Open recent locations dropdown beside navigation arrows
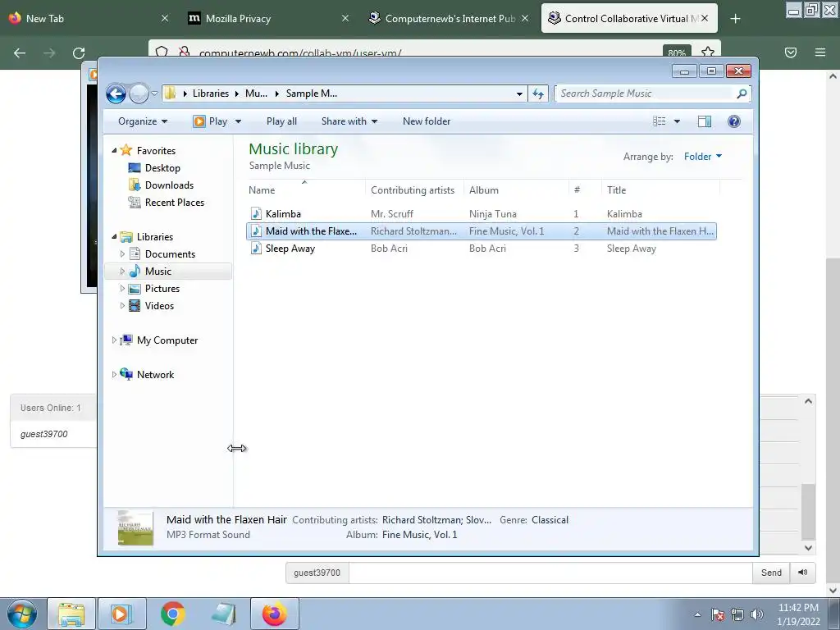The width and height of the screenshot is (840, 630). [x=154, y=94]
